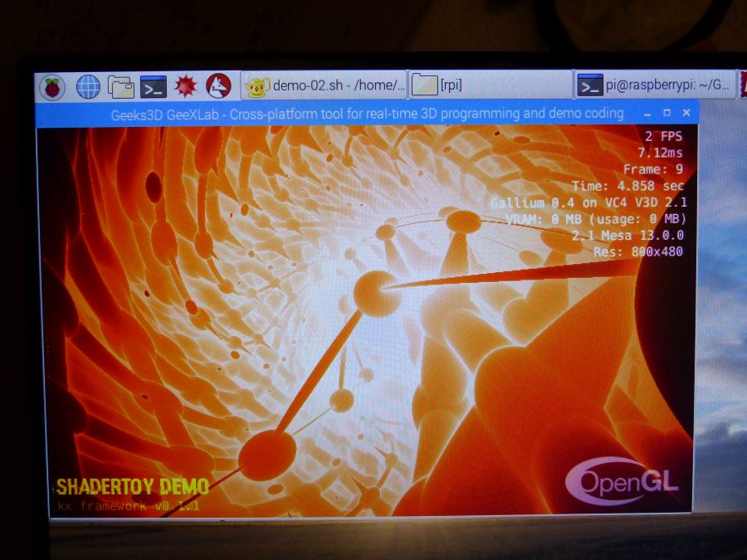The height and width of the screenshot is (560, 747).
Task: Minimize the GeeXLab window
Action: pos(647,114)
